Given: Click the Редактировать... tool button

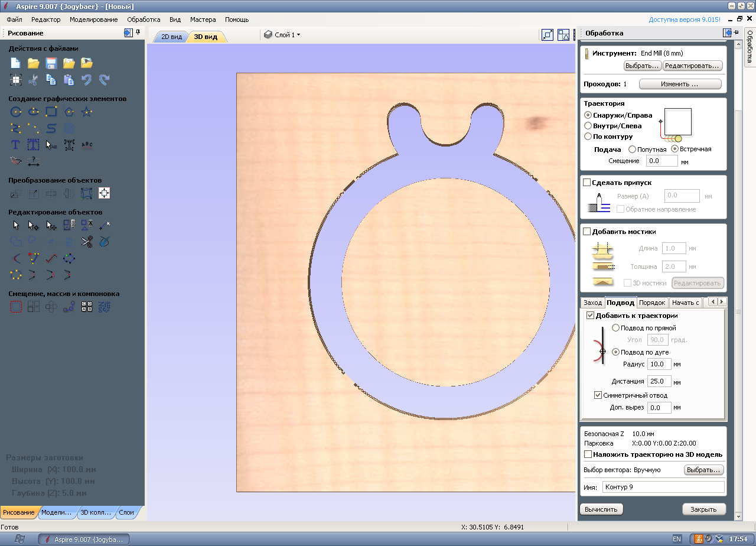Looking at the screenshot, I should (x=693, y=66).
